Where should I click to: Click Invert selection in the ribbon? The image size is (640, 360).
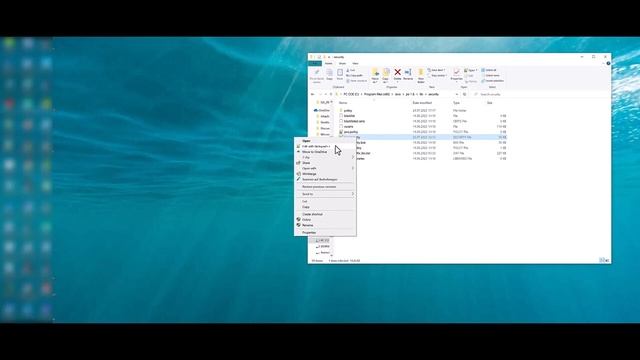[492, 81]
